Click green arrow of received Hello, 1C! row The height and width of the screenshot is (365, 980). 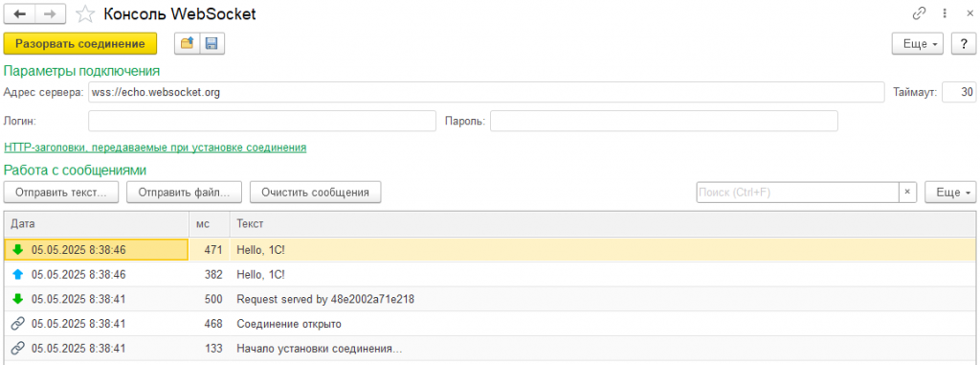coord(17,249)
